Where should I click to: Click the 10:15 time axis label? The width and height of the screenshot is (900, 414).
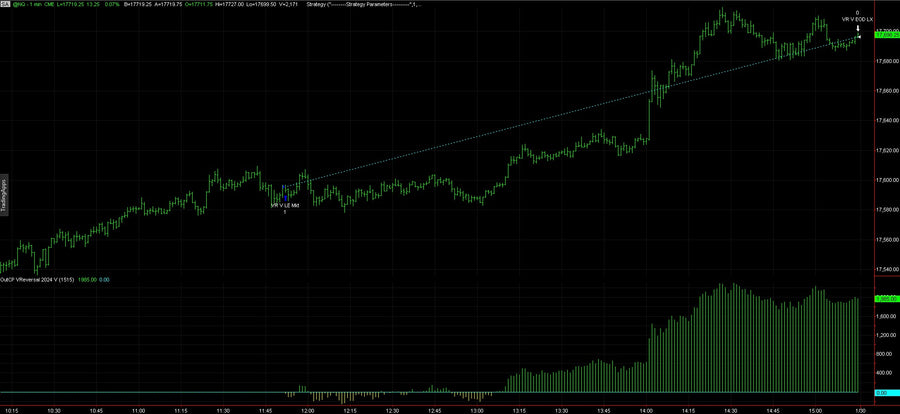click(x=13, y=410)
